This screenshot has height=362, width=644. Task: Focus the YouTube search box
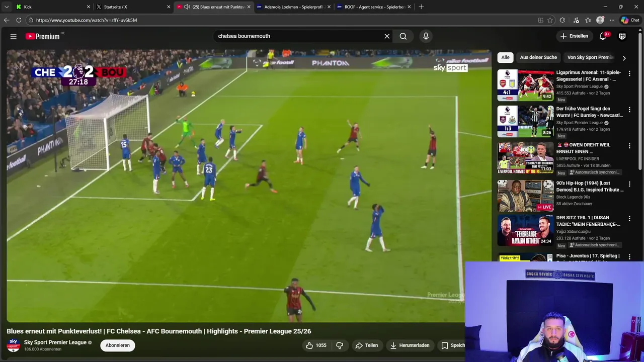(299, 36)
